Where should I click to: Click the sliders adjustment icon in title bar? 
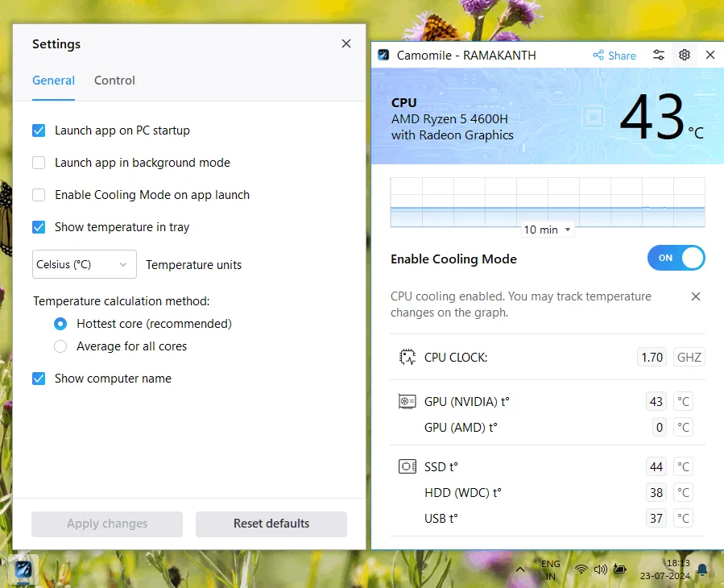click(659, 55)
